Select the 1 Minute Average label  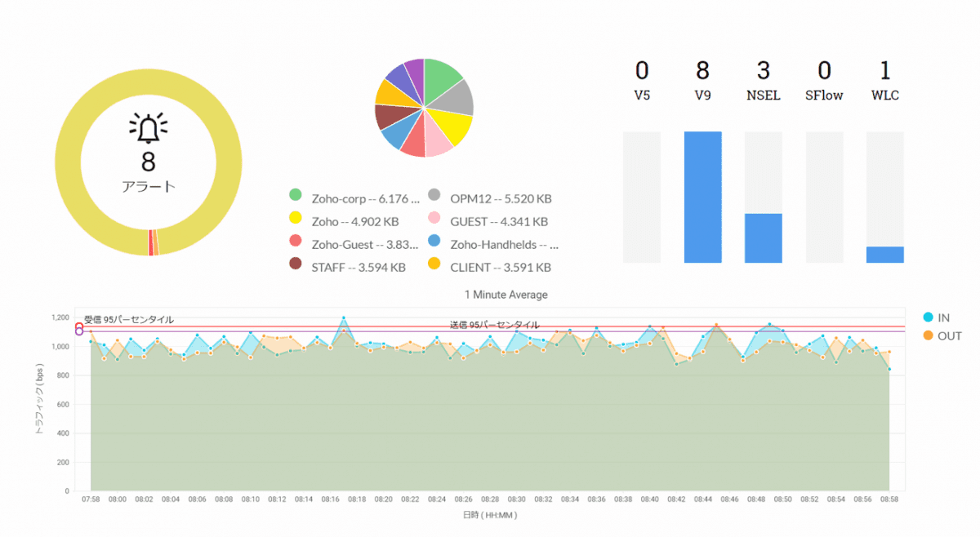pyautogui.click(x=506, y=295)
